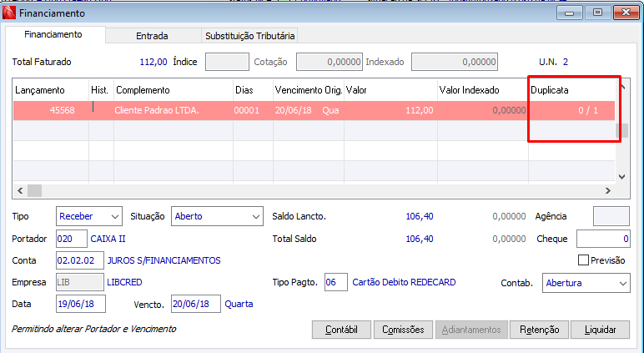644x353 pixels.
Task: Click the Dias column header
Action: click(253, 90)
